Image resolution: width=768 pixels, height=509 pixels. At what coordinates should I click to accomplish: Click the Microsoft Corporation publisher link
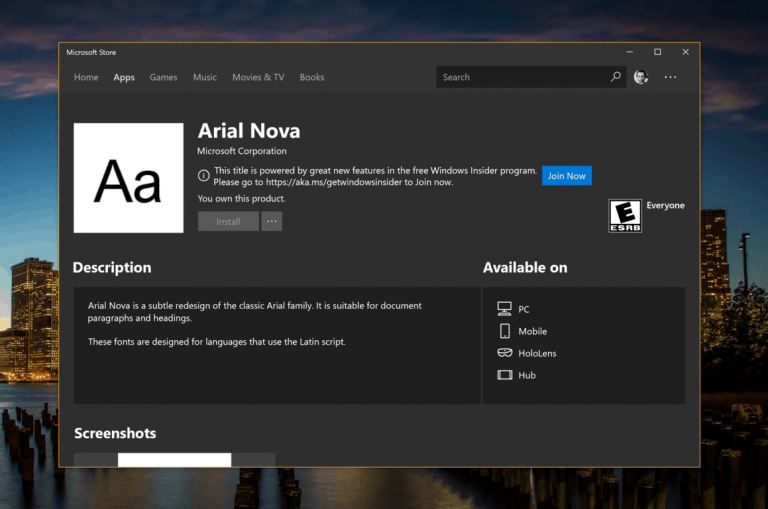pyautogui.click(x=242, y=151)
